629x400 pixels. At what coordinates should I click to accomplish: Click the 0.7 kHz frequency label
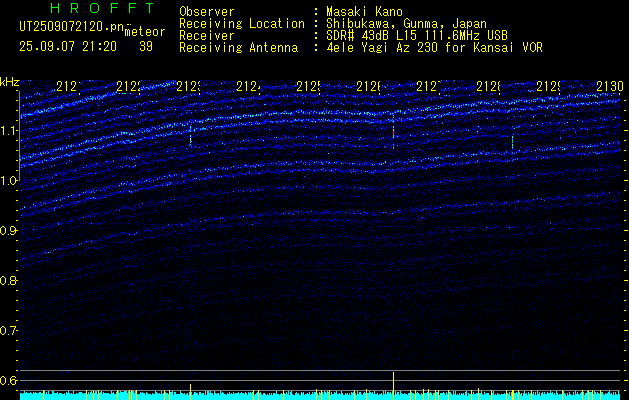point(8,331)
